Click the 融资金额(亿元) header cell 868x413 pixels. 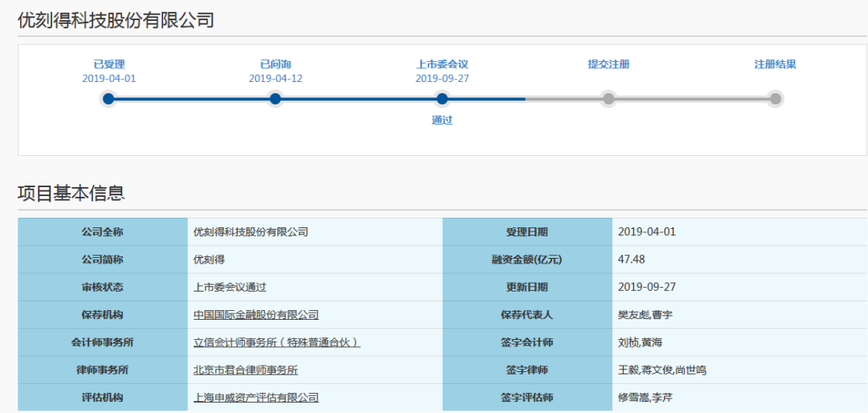click(x=527, y=260)
